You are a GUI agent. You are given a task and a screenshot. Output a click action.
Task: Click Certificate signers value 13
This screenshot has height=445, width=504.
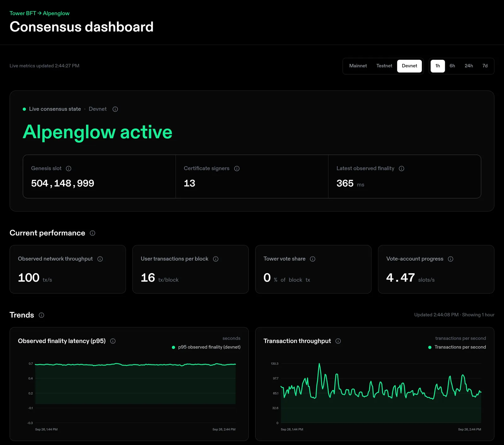coord(190,183)
